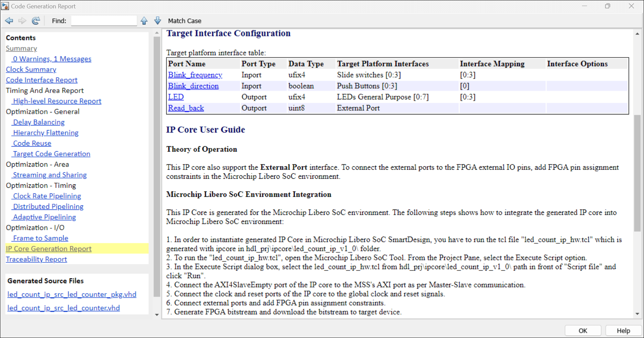Viewport: 644px width, 338px height.
Task: Select the Code Interface Report entry
Action: (x=42, y=80)
